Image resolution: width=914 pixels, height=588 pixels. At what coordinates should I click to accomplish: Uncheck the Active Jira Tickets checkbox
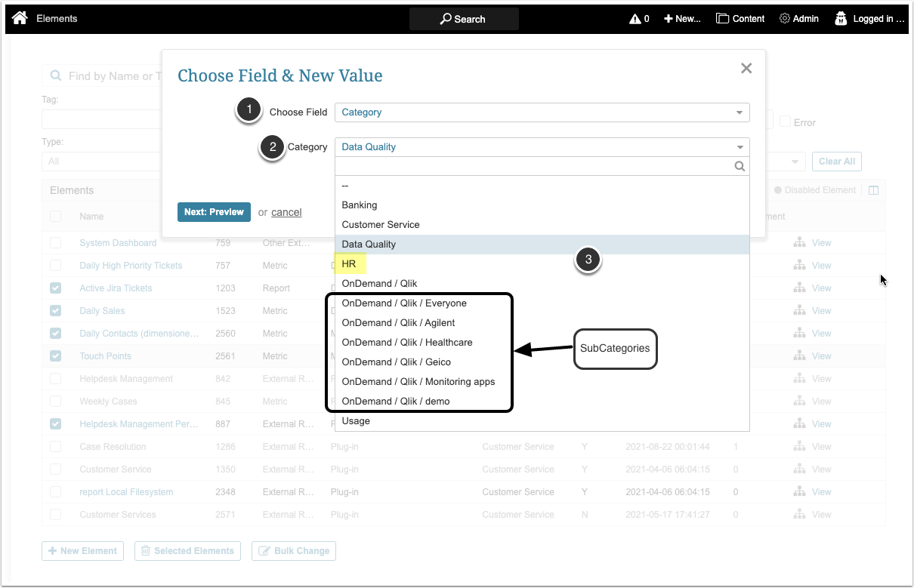tap(56, 288)
